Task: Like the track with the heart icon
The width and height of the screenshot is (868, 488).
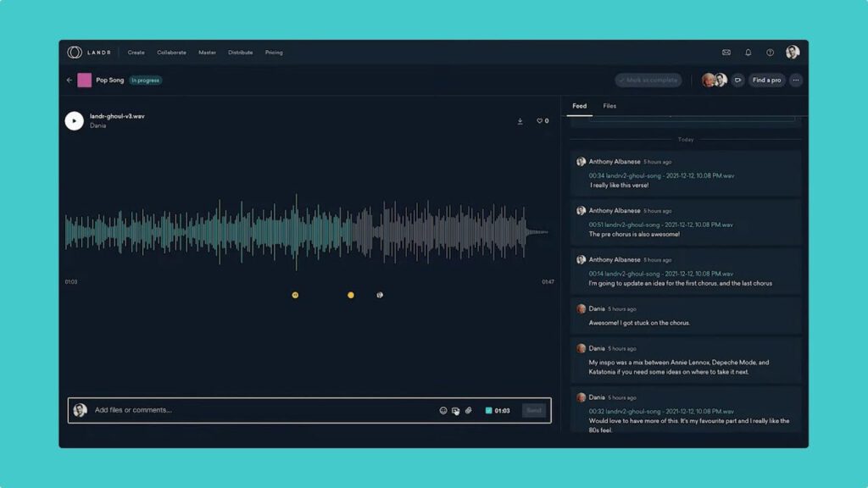Action: [539, 121]
